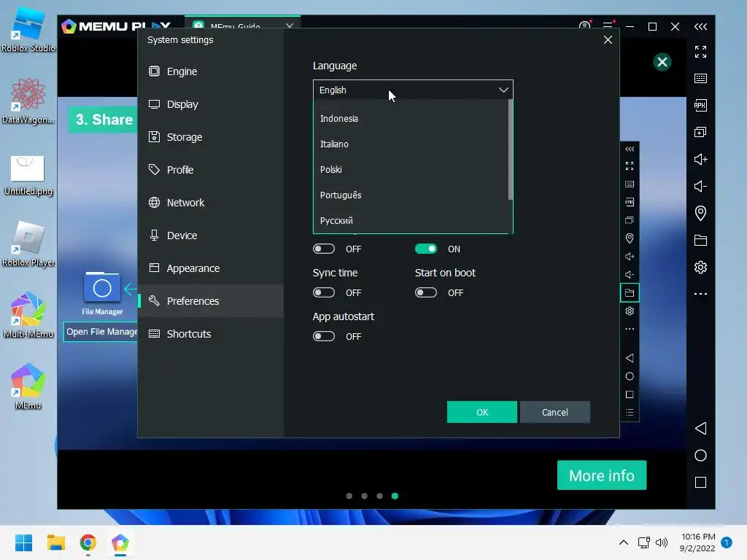Viewport: 747px width, 560px height.
Task: Open Chrome from the taskbar
Action: coord(88,542)
